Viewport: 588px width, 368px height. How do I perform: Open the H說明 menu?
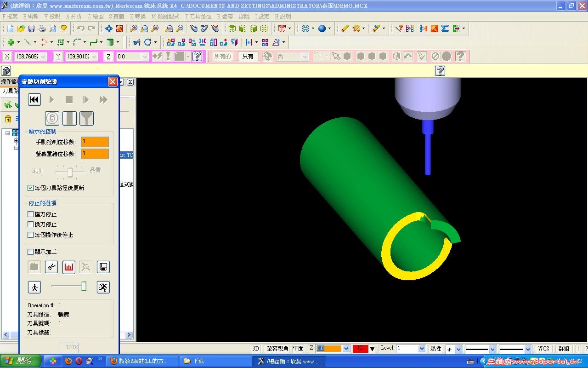(283, 17)
